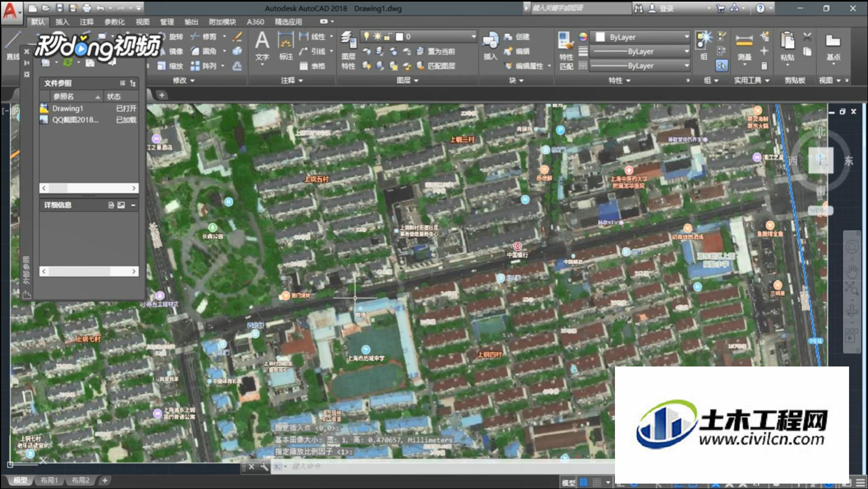Insert a 表格 table
868x489 pixels.
(x=312, y=66)
